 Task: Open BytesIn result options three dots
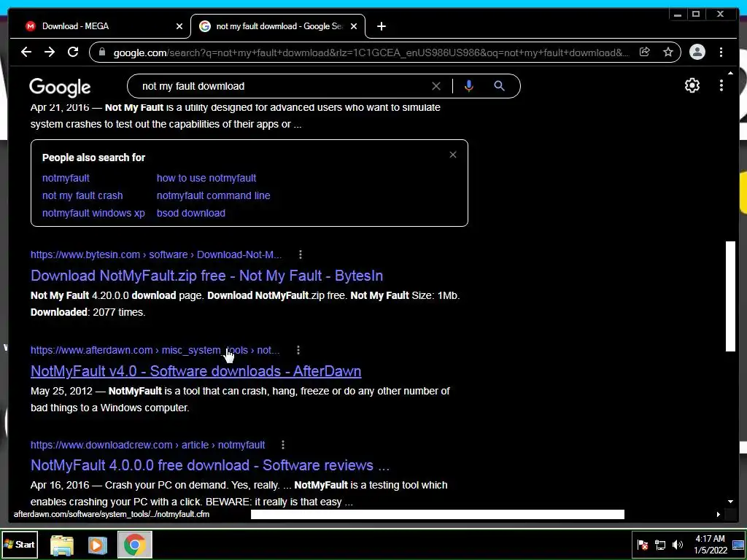click(x=300, y=254)
